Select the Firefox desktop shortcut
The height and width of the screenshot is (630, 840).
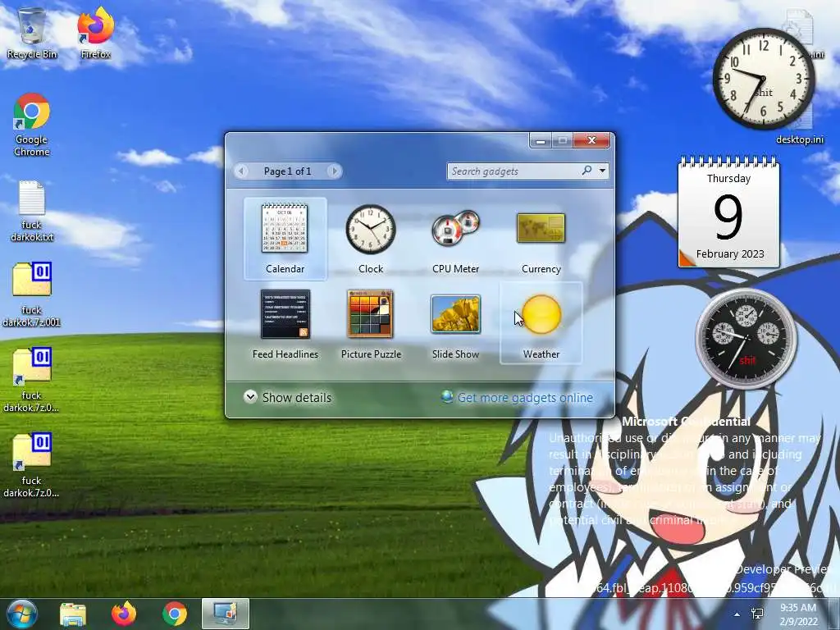pyautogui.click(x=96, y=33)
